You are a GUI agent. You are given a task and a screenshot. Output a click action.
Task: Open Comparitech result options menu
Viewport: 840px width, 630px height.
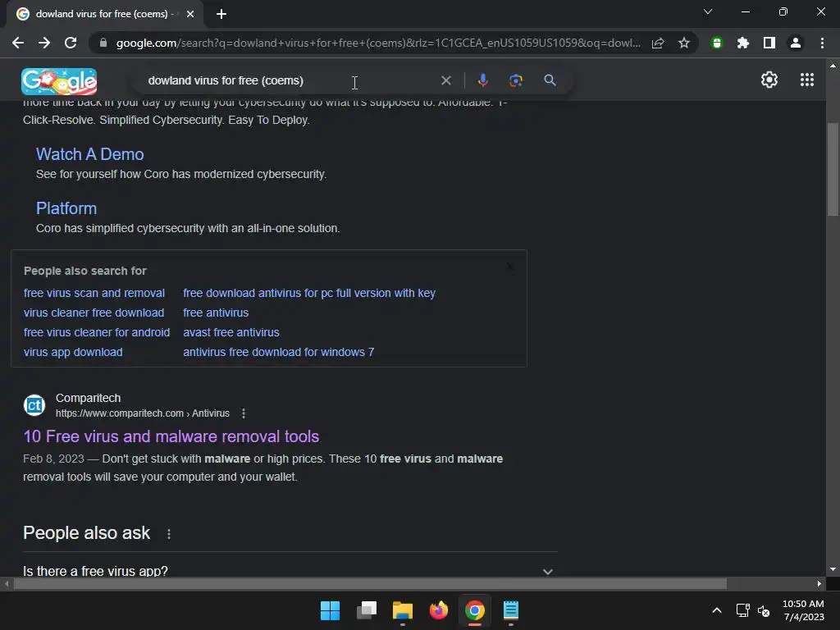[x=243, y=413]
